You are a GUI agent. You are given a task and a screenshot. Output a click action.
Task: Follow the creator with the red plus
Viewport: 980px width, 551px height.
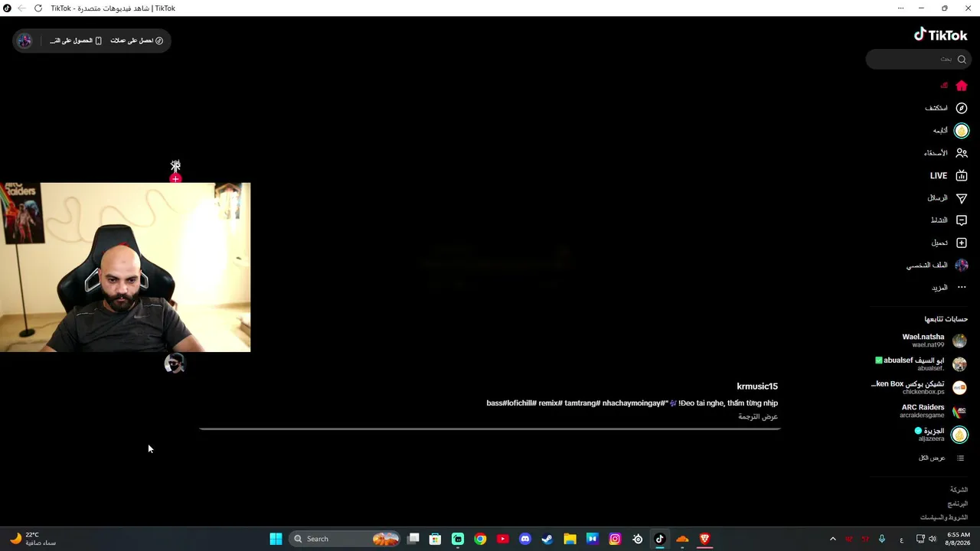tap(175, 179)
